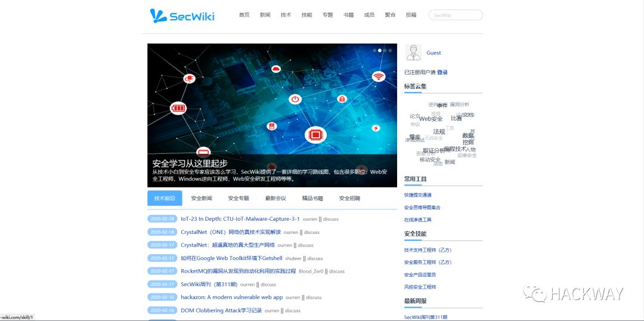Open the 最新会议 tab
The height and width of the screenshot is (321, 644).
[x=275, y=198]
